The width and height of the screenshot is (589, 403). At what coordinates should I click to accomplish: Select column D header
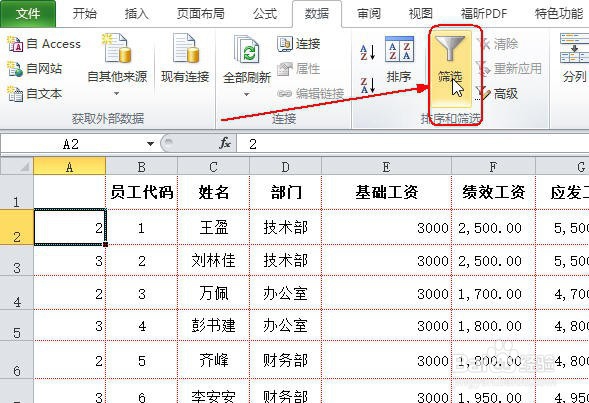pyautogui.click(x=285, y=166)
